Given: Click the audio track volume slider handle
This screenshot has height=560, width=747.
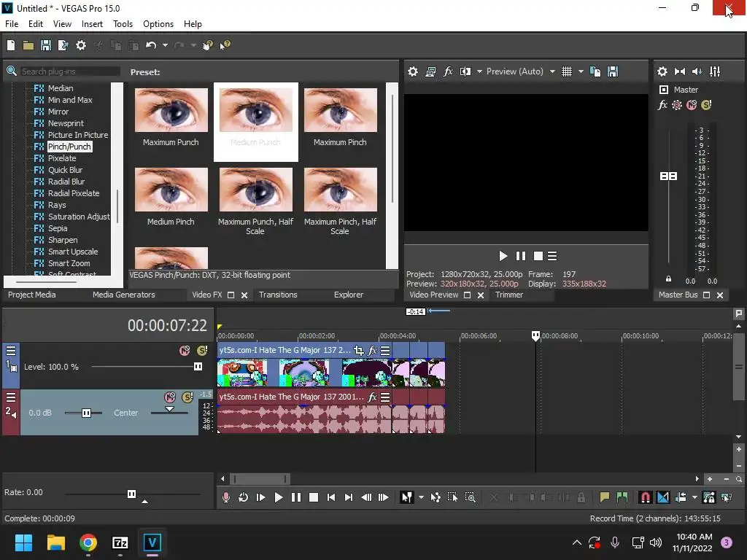Looking at the screenshot, I should [86, 413].
